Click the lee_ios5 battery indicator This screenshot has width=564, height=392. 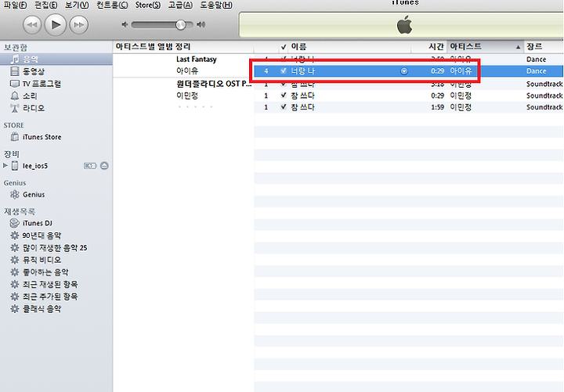click(90, 166)
